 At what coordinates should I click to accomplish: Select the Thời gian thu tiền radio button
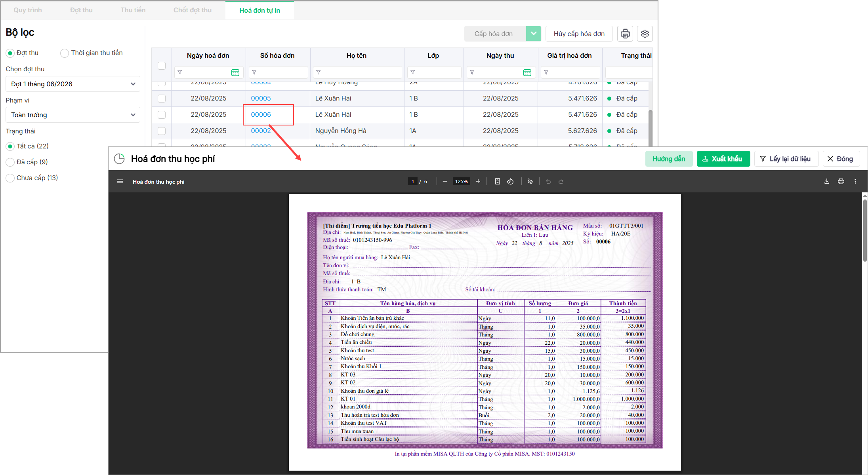(65, 53)
